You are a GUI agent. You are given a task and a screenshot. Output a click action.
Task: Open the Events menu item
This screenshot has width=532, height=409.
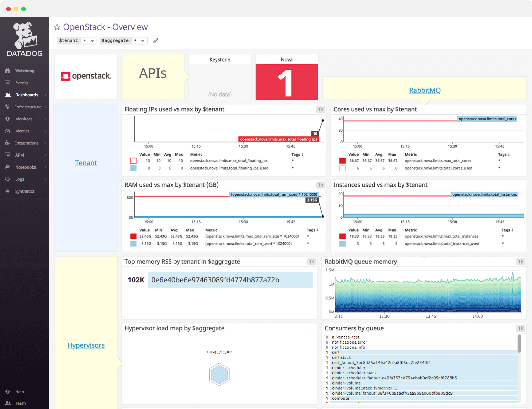(x=21, y=83)
